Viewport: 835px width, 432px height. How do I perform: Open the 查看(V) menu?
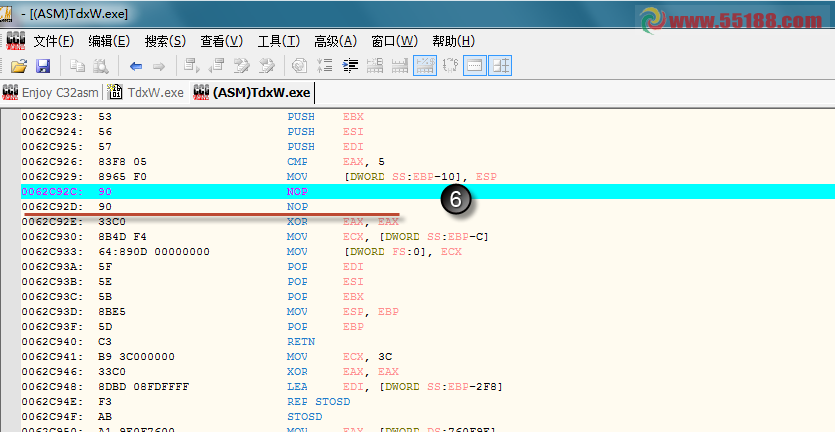222,41
